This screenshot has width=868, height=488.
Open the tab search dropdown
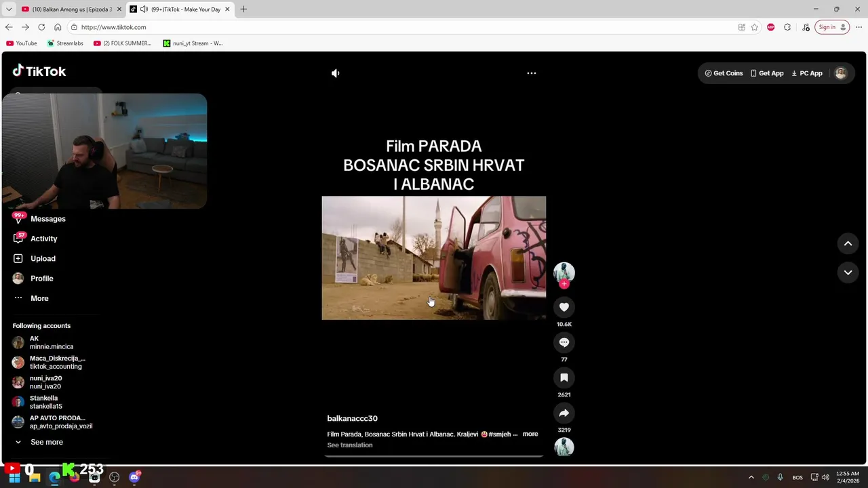(9, 9)
